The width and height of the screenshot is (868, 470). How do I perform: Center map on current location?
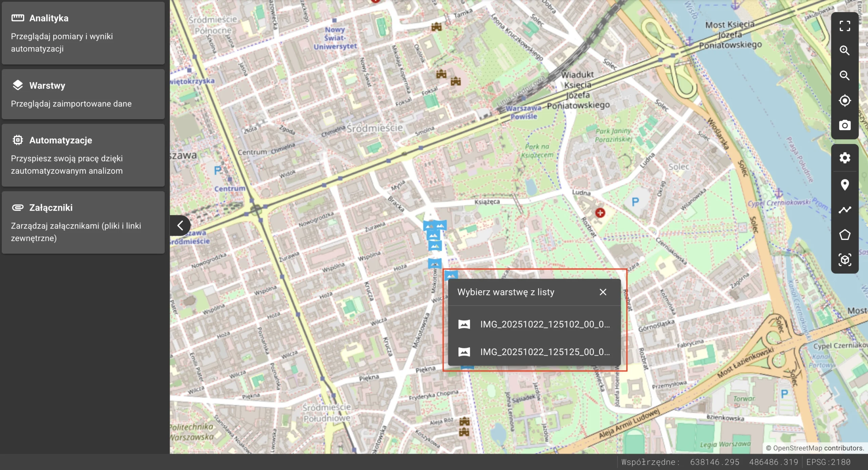click(845, 100)
